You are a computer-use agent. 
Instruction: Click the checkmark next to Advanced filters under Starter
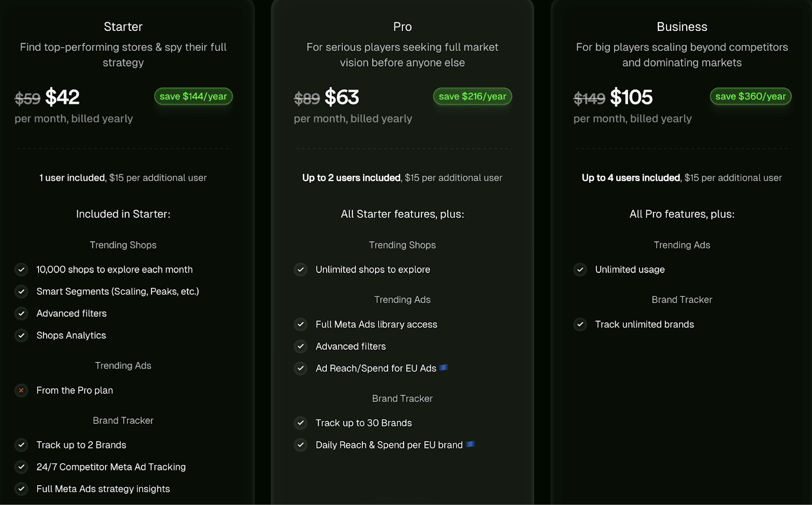pos(21,314)
